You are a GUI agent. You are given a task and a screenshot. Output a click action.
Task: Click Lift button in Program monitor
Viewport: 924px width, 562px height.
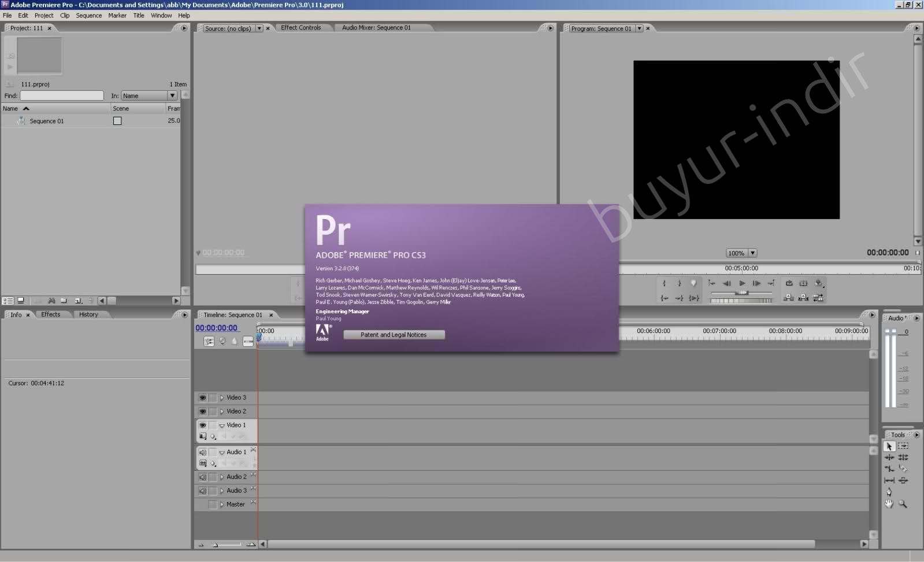tap(788, 298)
